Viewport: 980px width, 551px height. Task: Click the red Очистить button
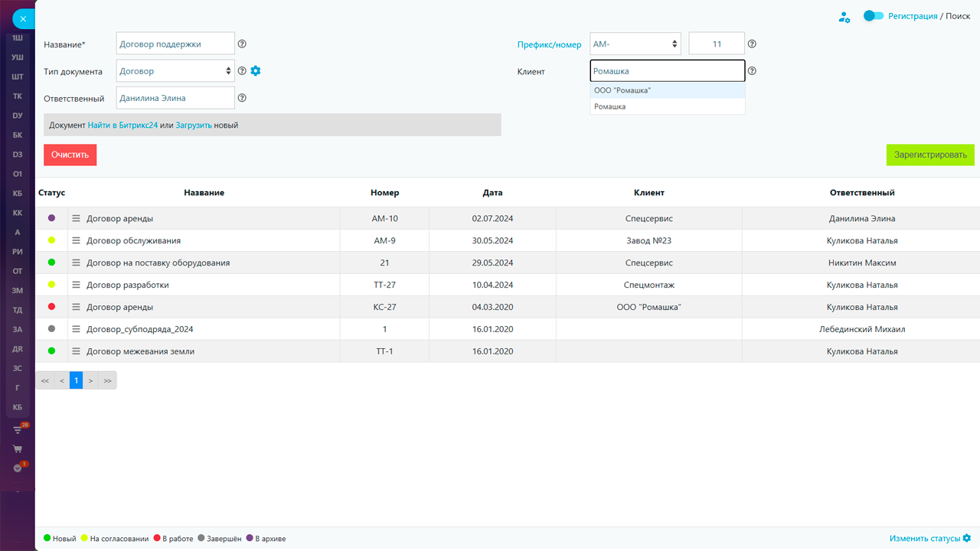pos(70,155)
